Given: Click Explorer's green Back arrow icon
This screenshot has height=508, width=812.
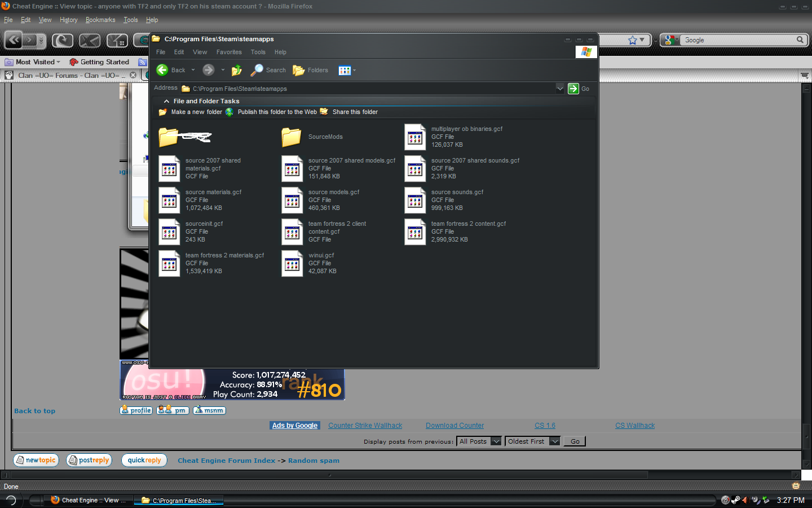Looking at the screenshot, I should pyautogui.click(x=162, y=70).
